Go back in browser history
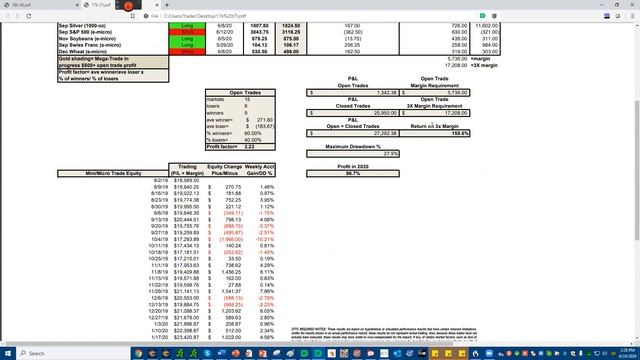Viewport: 640px width, 360px height. coord(7,16)
